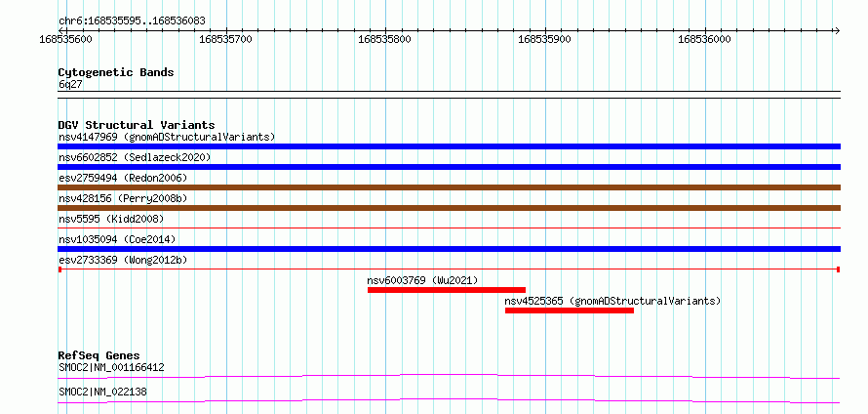Click the nsv4147969 (gnomADStructuralVariants) label
Viewport: 868px width, 414px height.
coord(167,137)
